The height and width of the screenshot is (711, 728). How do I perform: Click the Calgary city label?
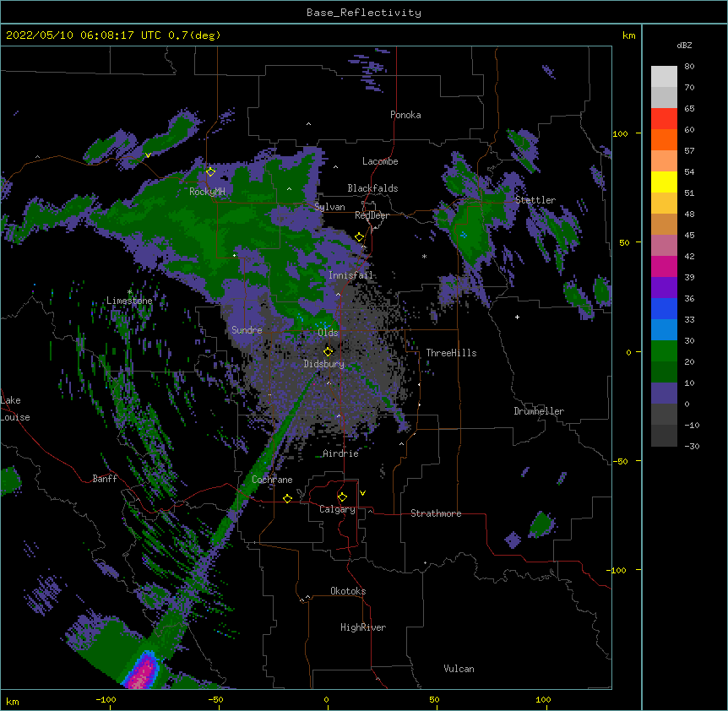tap(337, 509)
